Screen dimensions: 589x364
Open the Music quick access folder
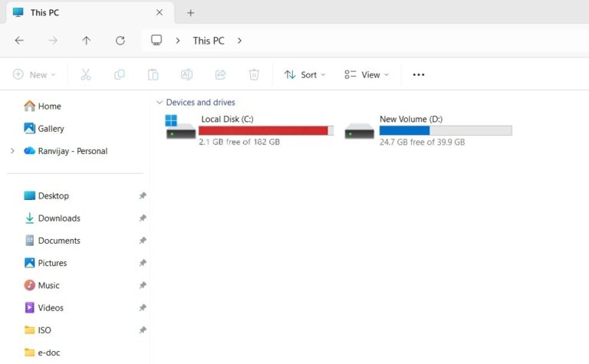pyautogui.click(x=41, y=285)
